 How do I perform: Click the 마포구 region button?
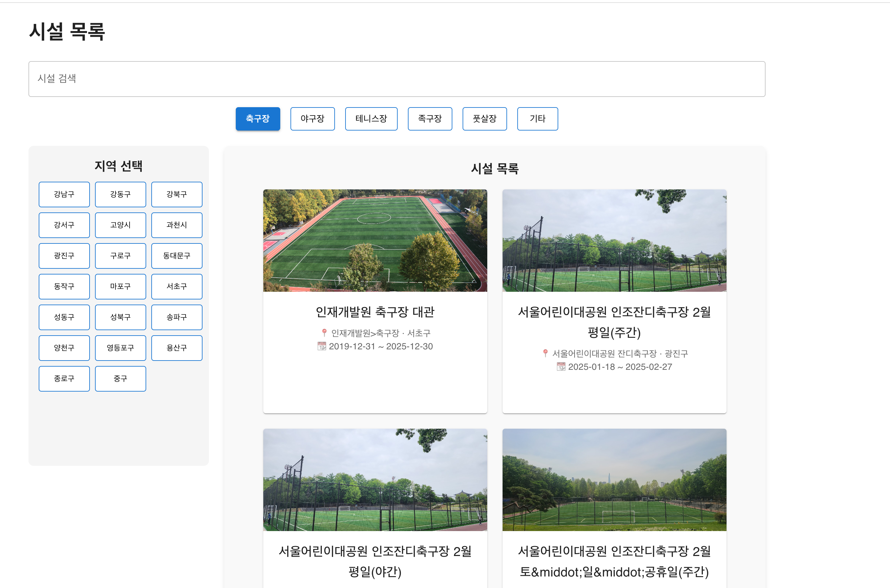[120, 287]
